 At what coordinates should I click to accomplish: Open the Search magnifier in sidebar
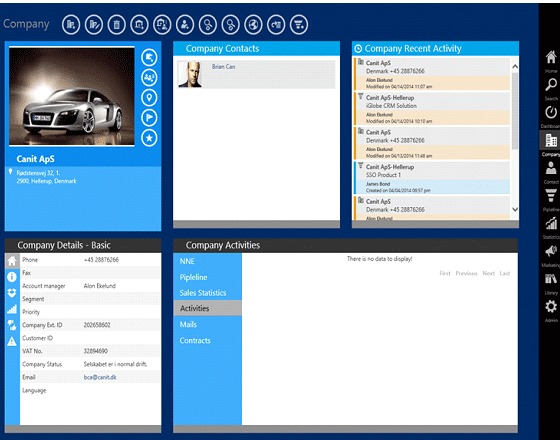(551, 85)
